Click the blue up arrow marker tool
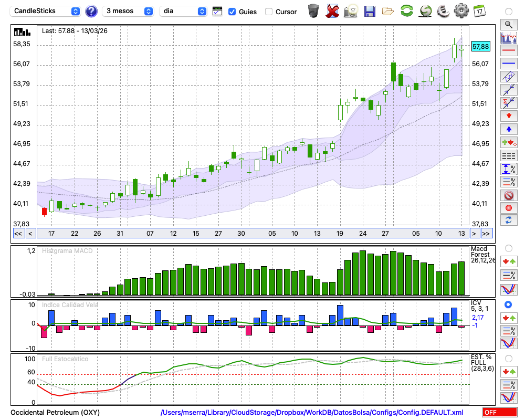Screen dimensions: 525x420 (x=508, y=129)
